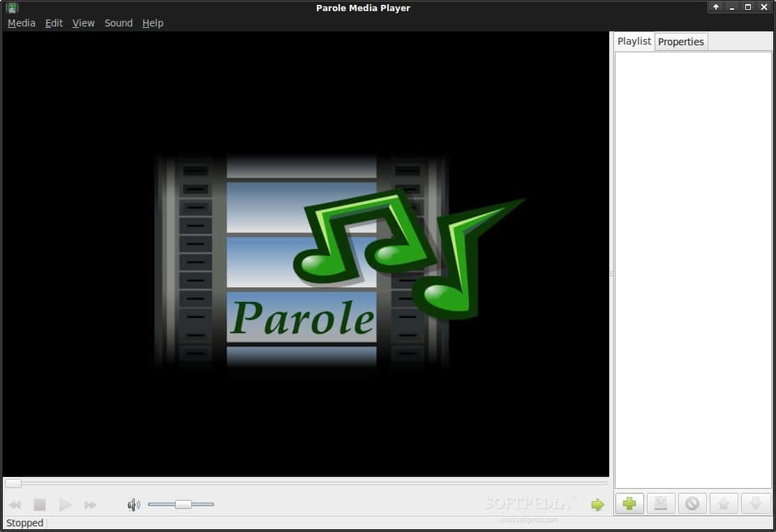This screenshot has width=776, height=532.
Task: Open the Edit menu
Action: click(54, 23)
